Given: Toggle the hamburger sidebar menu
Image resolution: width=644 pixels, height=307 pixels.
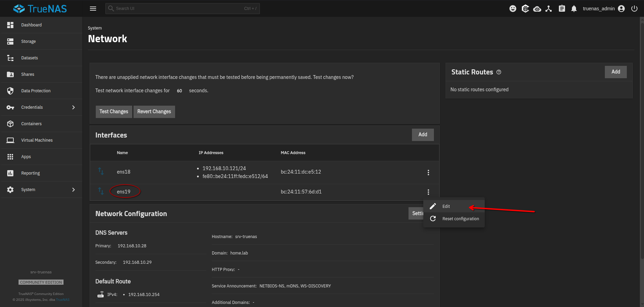Looking at the screenshot, I should tap(93, 9).
